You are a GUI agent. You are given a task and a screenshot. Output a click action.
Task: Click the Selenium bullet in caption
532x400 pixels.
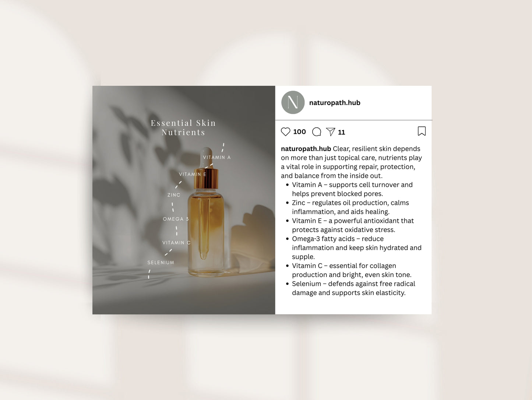353,288
